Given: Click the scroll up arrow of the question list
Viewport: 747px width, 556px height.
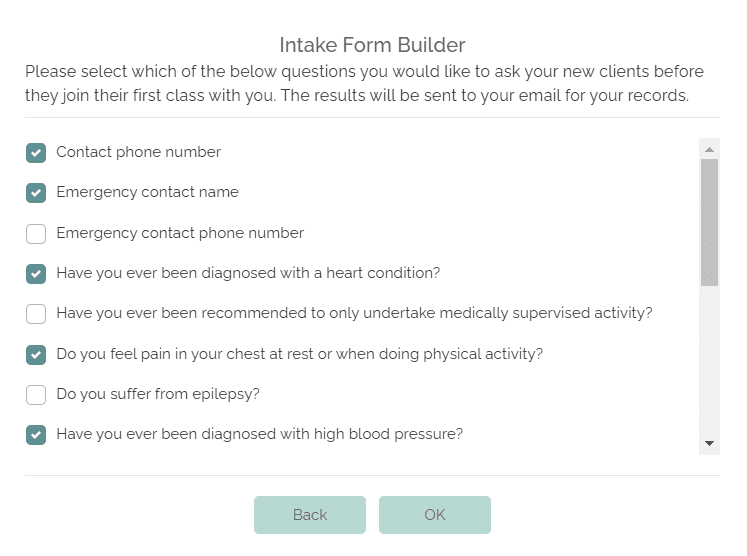Looking at the screenshot, I should click(709, 149).
